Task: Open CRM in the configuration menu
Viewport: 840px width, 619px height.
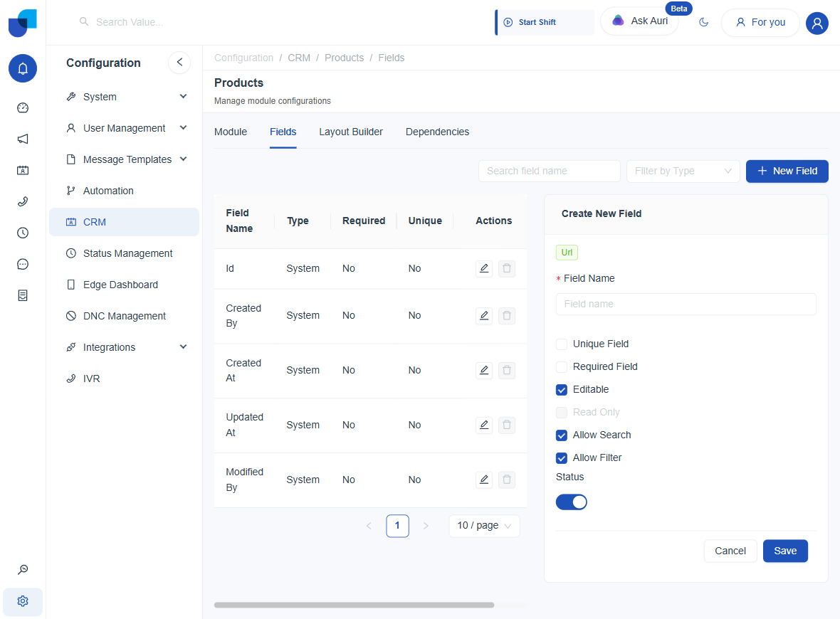Action: (x=124, y=222)
